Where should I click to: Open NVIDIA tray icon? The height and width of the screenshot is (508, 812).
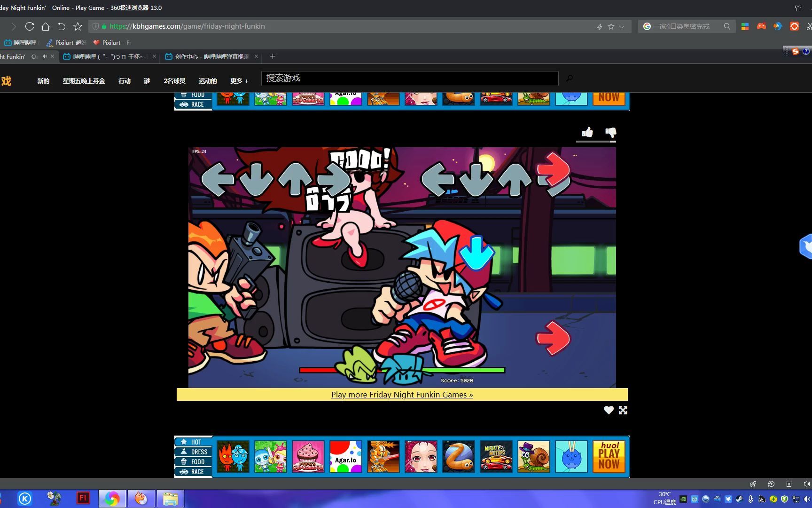[x=683, y=499]
